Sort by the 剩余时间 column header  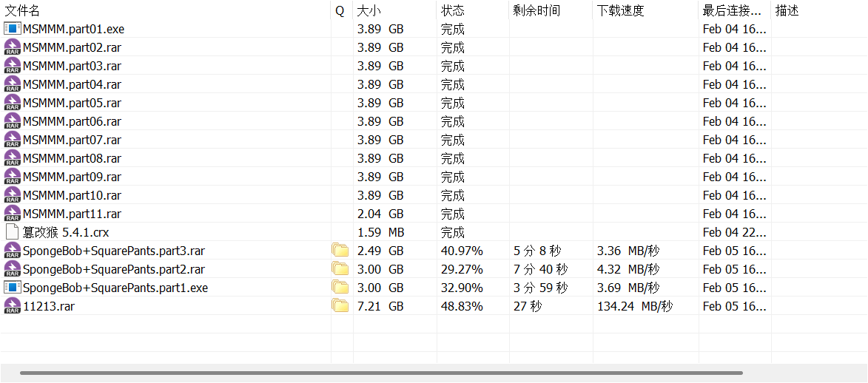[x=551, y=10]
